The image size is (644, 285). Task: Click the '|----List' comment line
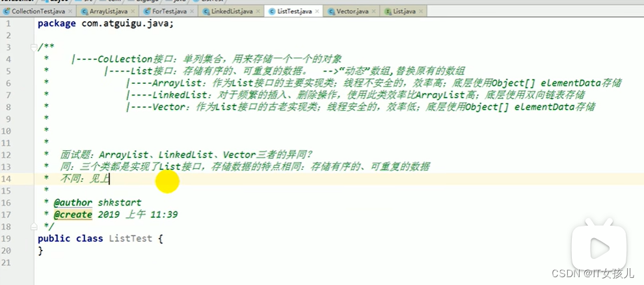[x=285, y=71]
